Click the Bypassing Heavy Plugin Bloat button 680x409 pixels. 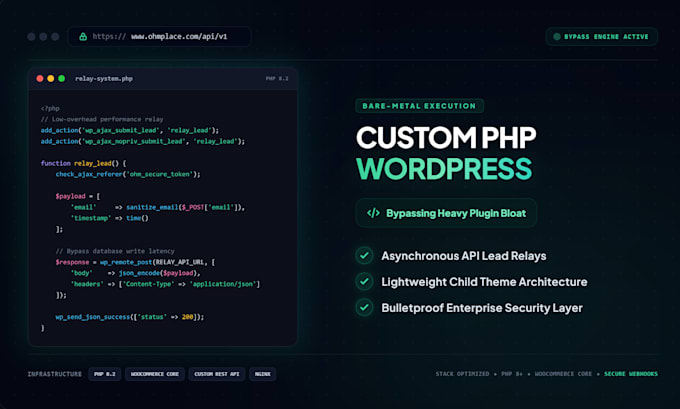coord(446,213)
